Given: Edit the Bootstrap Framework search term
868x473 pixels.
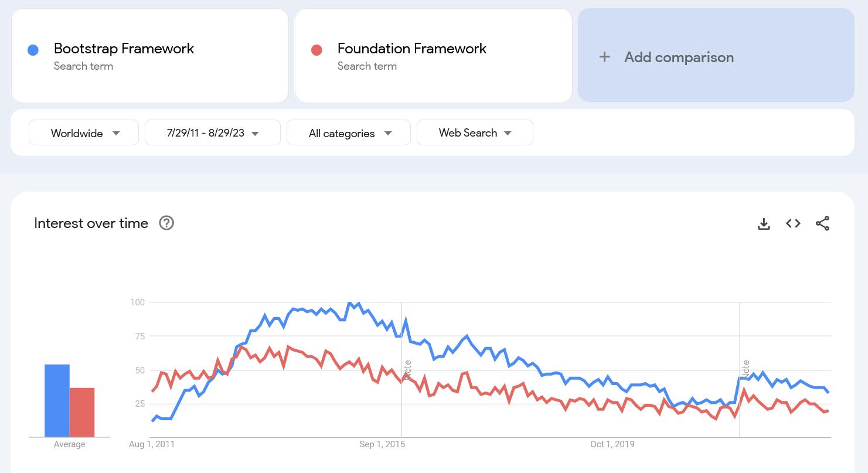Looking at the screenshot, I should coord(124,49).
